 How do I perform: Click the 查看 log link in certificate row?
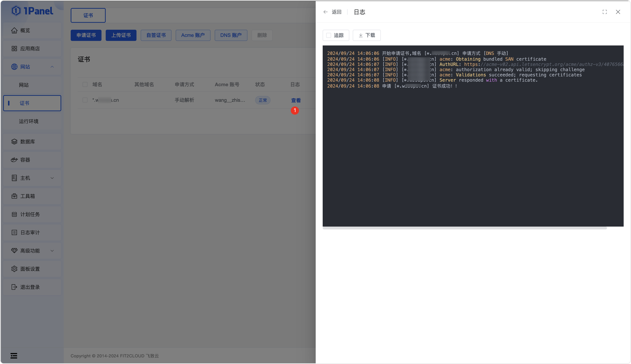[296, 100]
